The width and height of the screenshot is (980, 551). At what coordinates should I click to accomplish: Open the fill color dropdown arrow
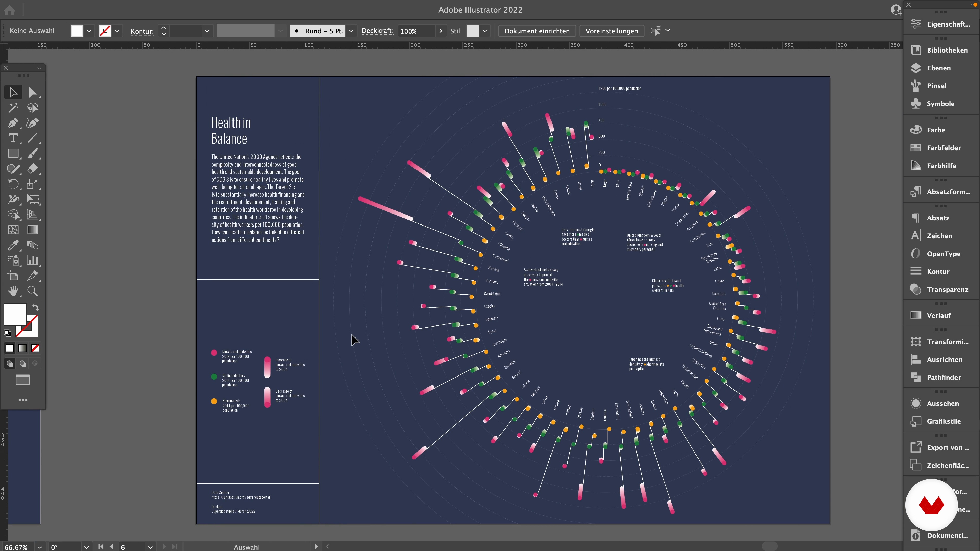(x=89, y=31)
